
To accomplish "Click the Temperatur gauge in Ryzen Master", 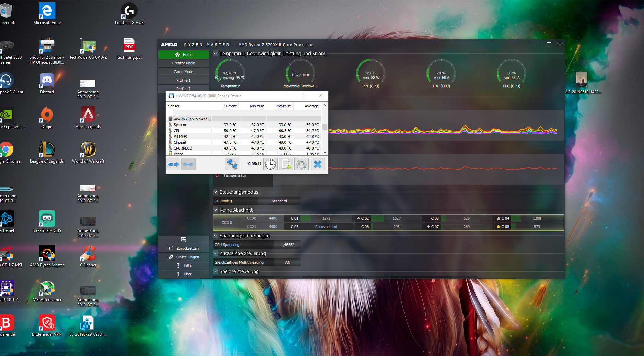I will 230,73.
